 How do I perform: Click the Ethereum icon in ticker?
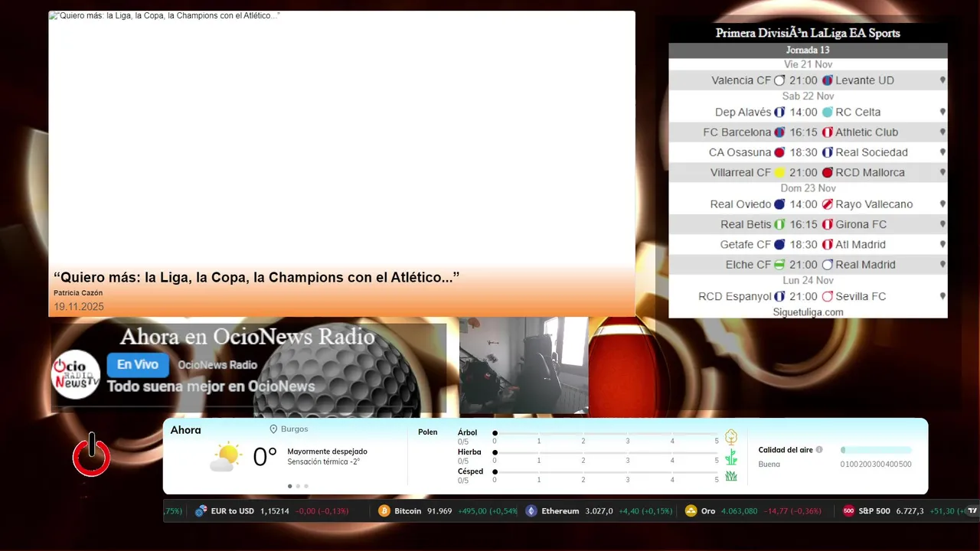pyautogui.click(x=531, y=511)
